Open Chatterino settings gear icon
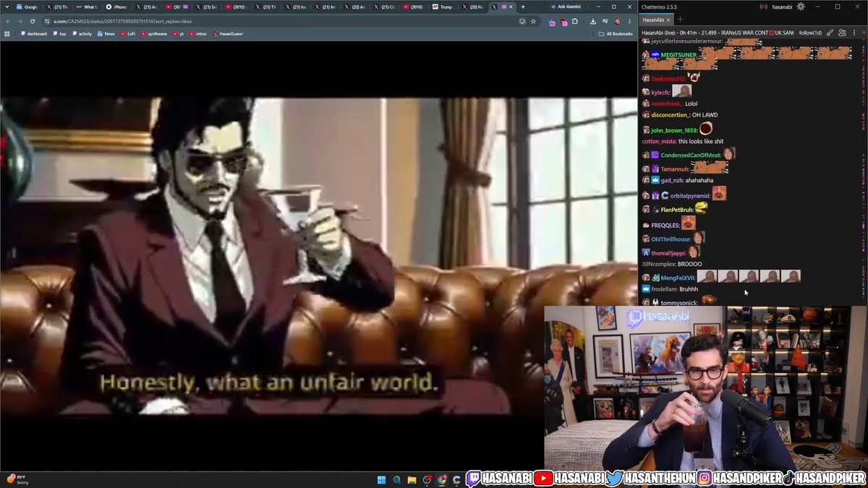This screenshot has width=868, height=488. (800, 7)
